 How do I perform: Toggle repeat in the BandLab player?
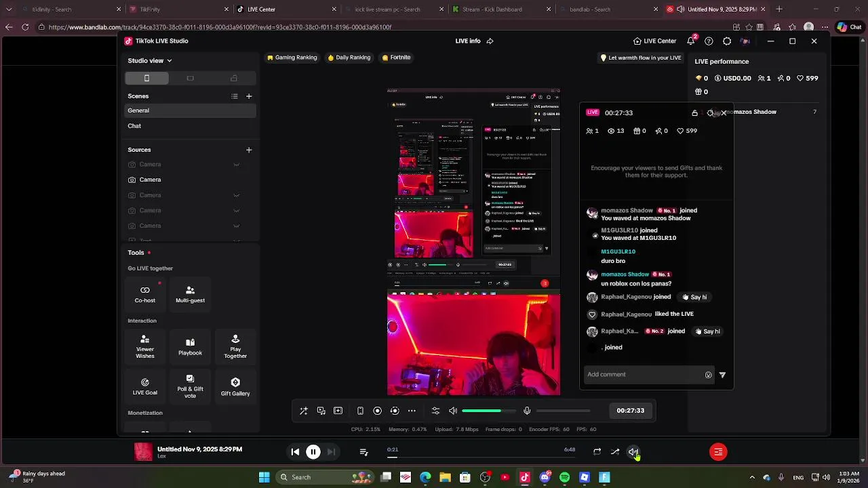(x=597, y=452)
